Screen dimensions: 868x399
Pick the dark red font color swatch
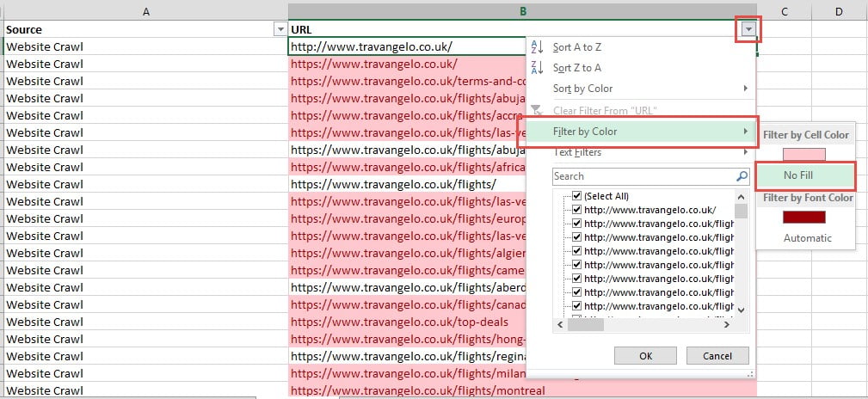point(803,217)
